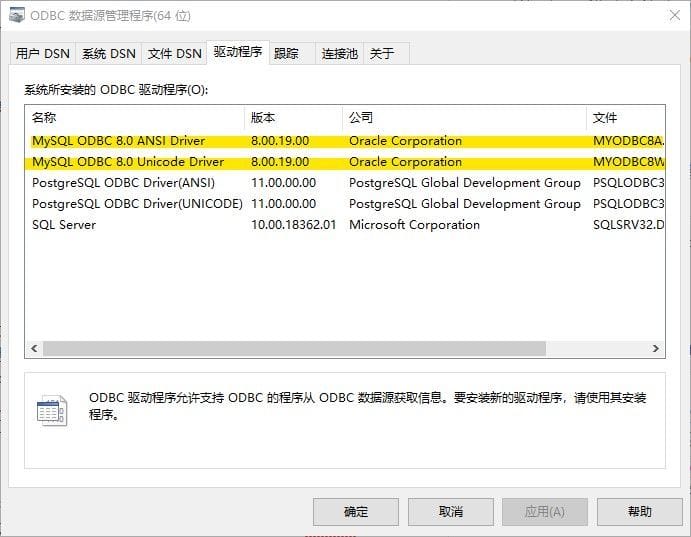
Task: Select PostgreSQL ODBC Driver(ANSI) row
Action: point(345,183)
